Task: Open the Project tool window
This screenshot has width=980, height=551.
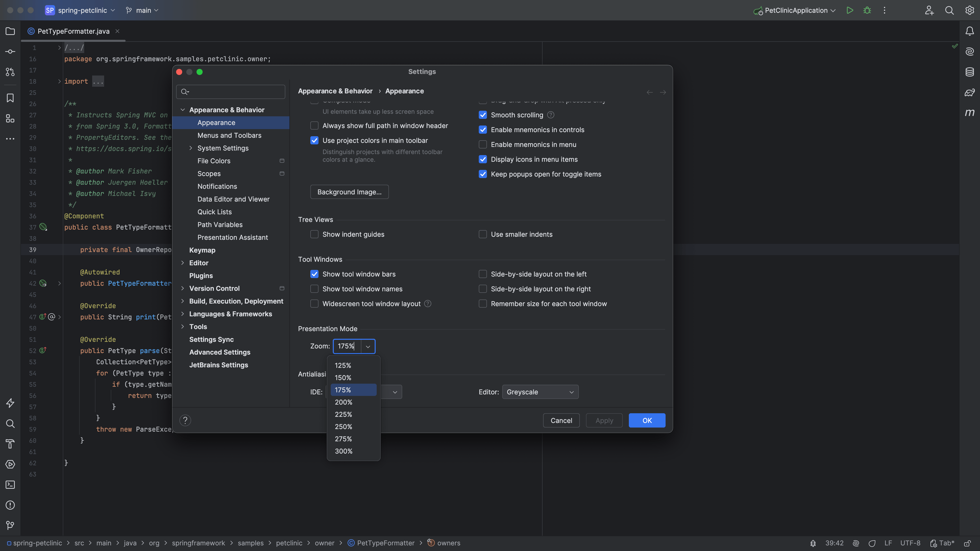Action: point(10,31)
